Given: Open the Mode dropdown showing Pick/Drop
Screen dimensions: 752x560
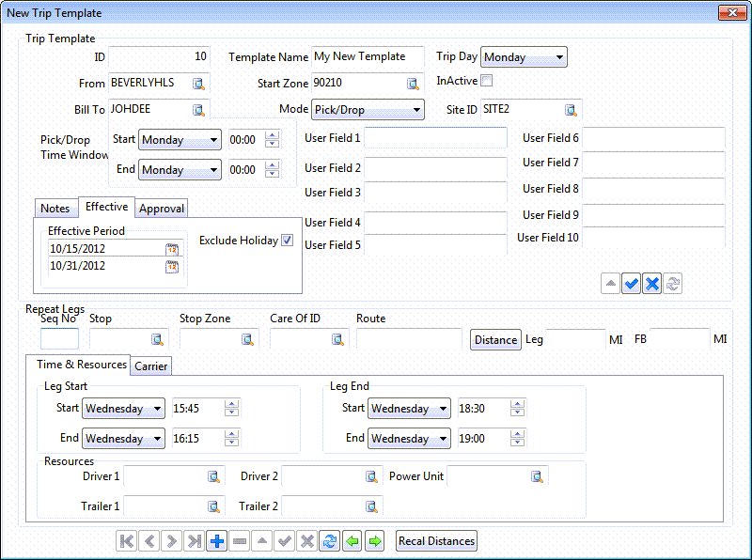Looking at the screenshot, I should [x=416, y=110].
